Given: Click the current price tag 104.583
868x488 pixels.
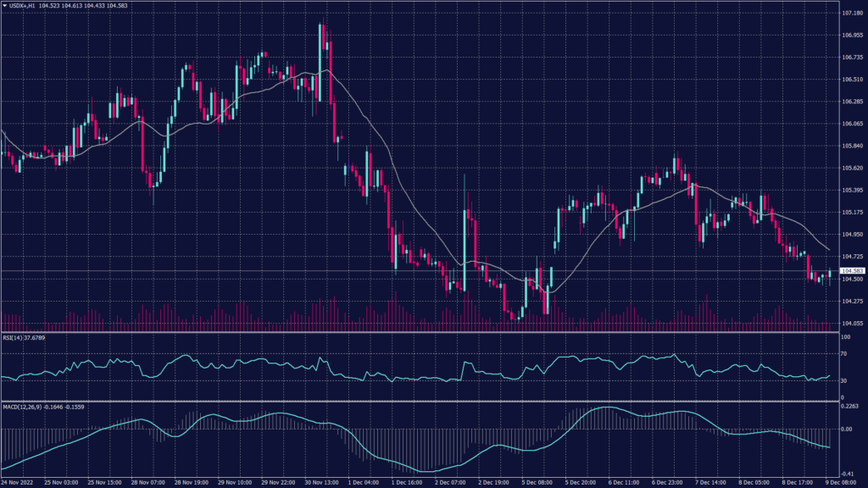Looking at the screenshot, I should (x=851, y=270).
